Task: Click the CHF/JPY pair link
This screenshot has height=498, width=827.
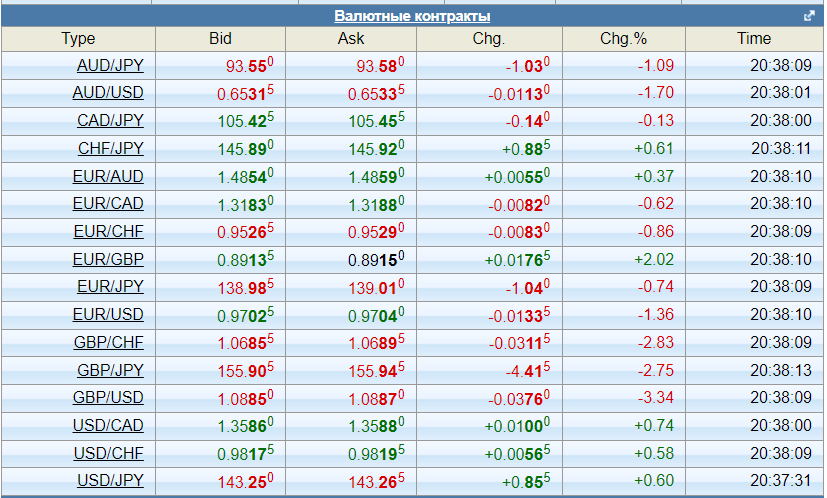Action: 110,148
